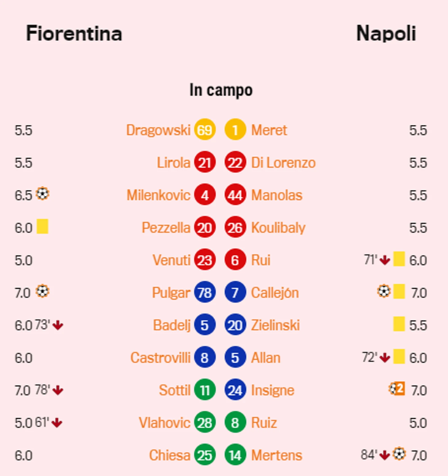The height and width of the screenshot is (476, 448).
Task: Click the Fiorentina team heading
Action: [x=74, y=33]
